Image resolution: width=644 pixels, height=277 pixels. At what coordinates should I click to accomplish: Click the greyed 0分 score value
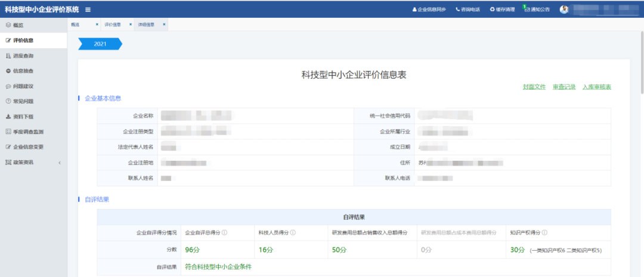[x=426, y=250]
